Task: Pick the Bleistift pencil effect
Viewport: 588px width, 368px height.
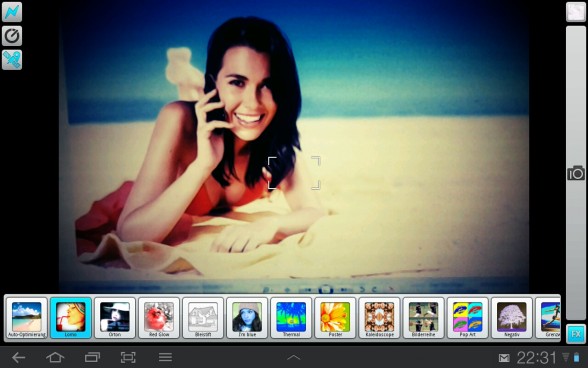Action: [x=203, y=318]
